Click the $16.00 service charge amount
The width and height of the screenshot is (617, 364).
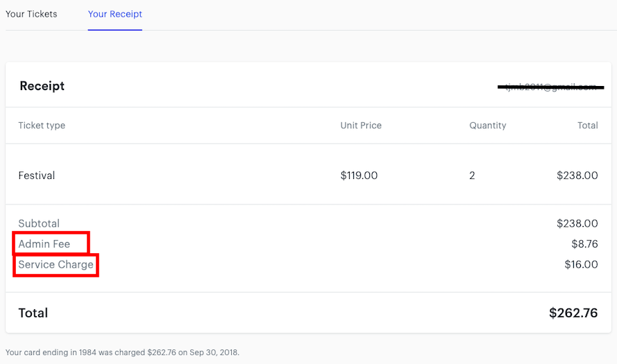581,265
